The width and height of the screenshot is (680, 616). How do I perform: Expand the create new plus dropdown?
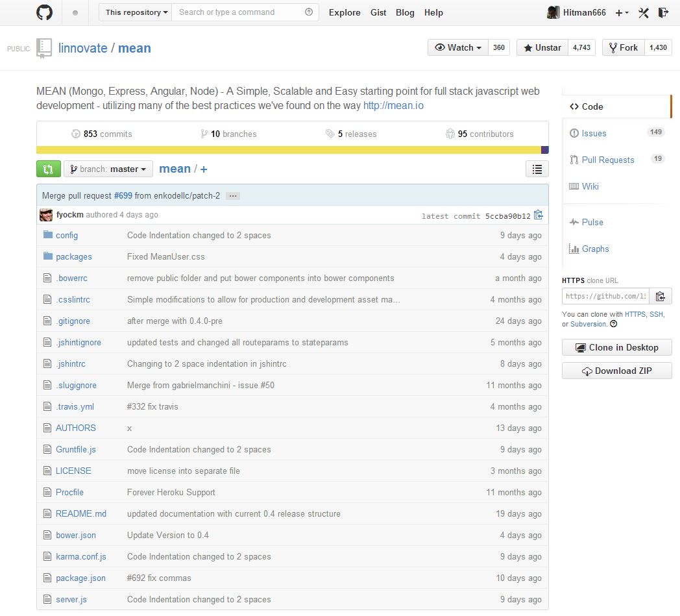[x=622, y=13]
